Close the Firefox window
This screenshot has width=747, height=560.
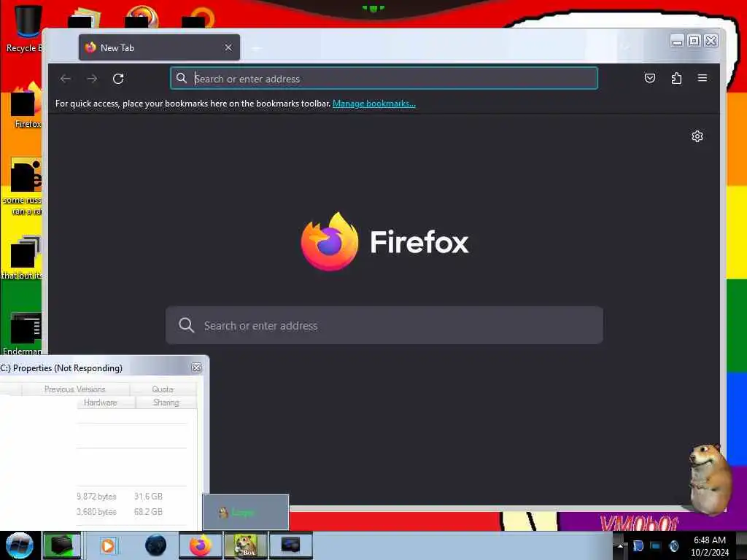click(x=711, y=42)
